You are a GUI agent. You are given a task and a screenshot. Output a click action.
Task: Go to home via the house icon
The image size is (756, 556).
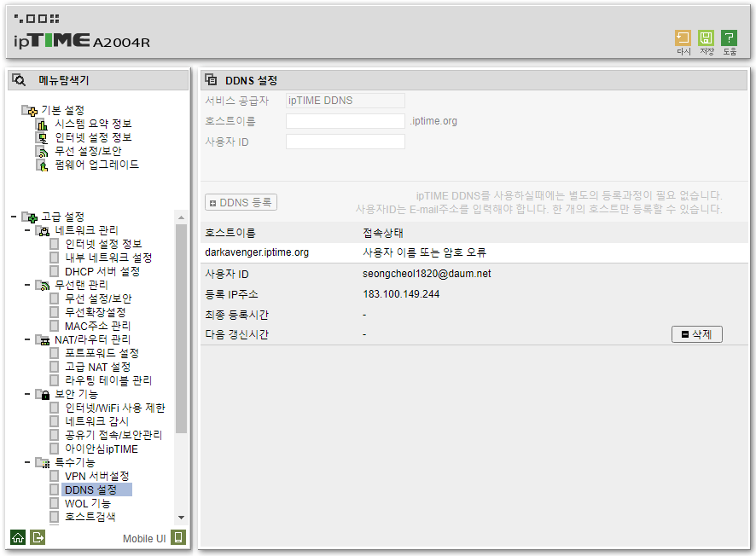click(18, 537)
